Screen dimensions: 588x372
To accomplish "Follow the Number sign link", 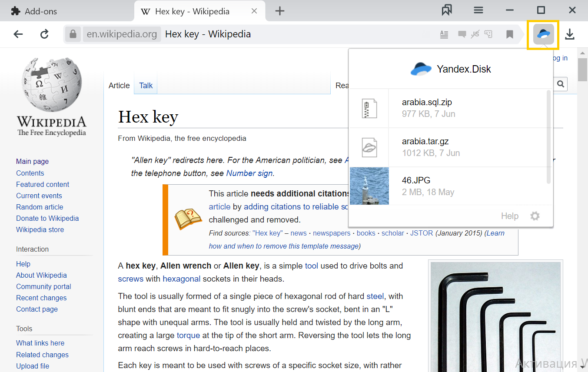I will click(249, 173).
